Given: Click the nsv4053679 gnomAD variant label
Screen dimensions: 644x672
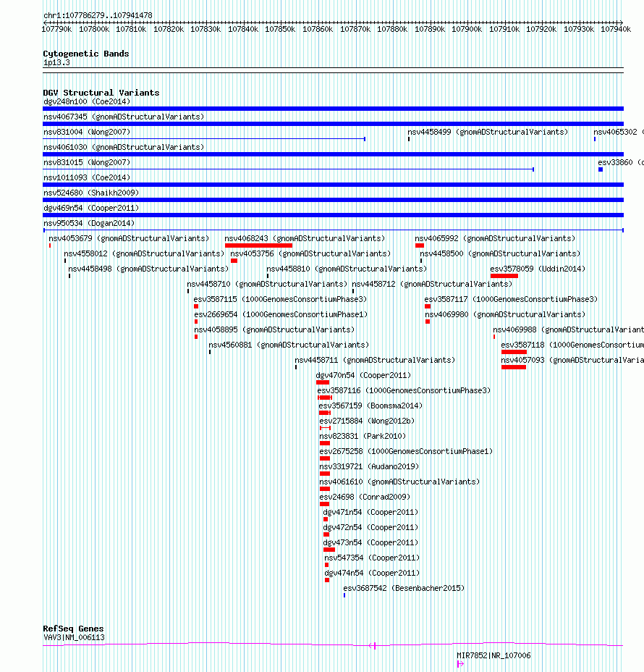Looking at the screenshot, I should coord(129,238).
